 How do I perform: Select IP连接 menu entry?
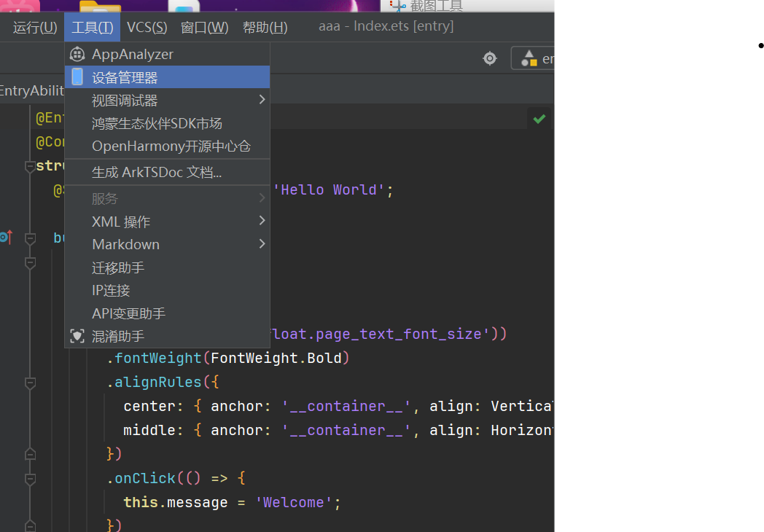tap(167, 290)
